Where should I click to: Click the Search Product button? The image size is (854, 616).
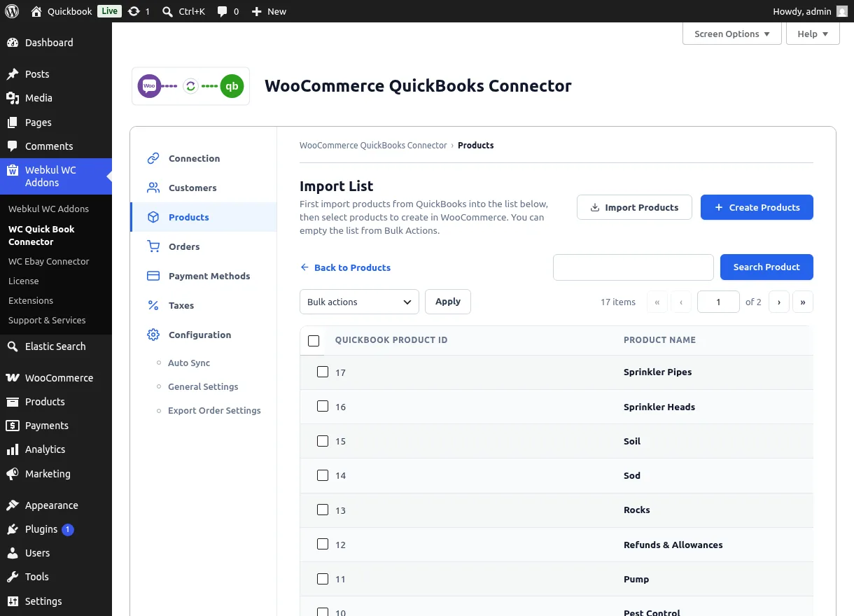click(x=766, y=267)
